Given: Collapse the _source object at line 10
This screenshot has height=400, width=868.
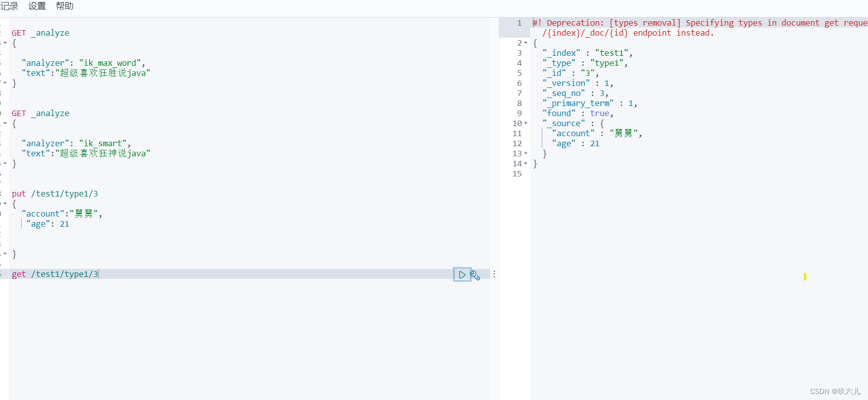Looking at the screenshot, I should click(x=526, y=124).
